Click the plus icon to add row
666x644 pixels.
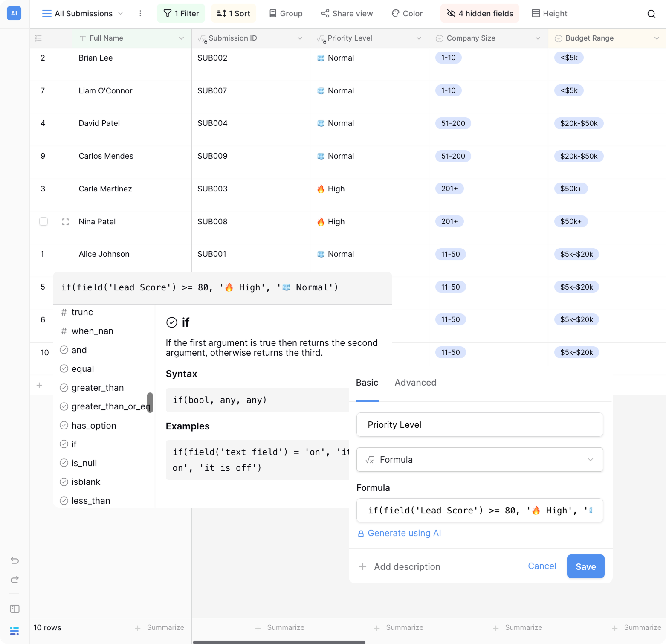(x=39, y=385)
